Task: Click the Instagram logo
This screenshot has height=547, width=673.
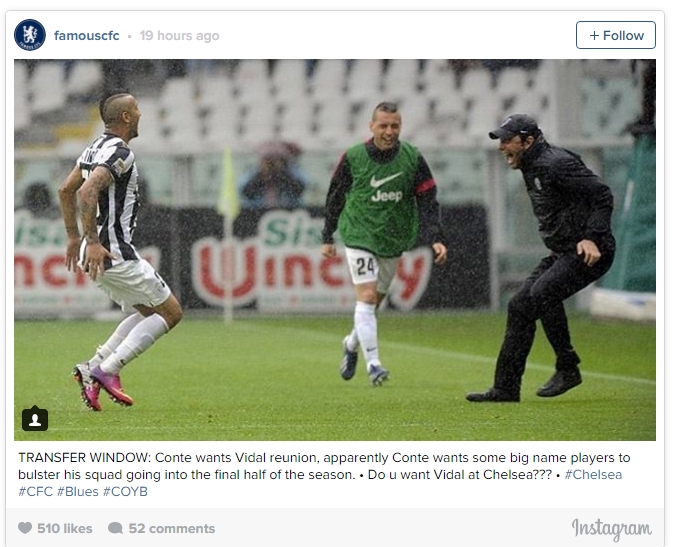Action: [x=612, y=529]
